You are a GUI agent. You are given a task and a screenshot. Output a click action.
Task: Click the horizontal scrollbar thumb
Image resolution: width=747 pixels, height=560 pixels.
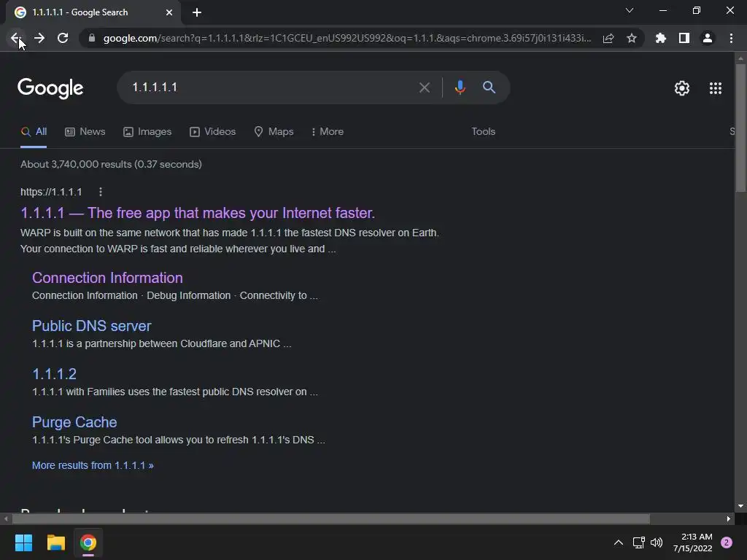[x=330, y=518]
